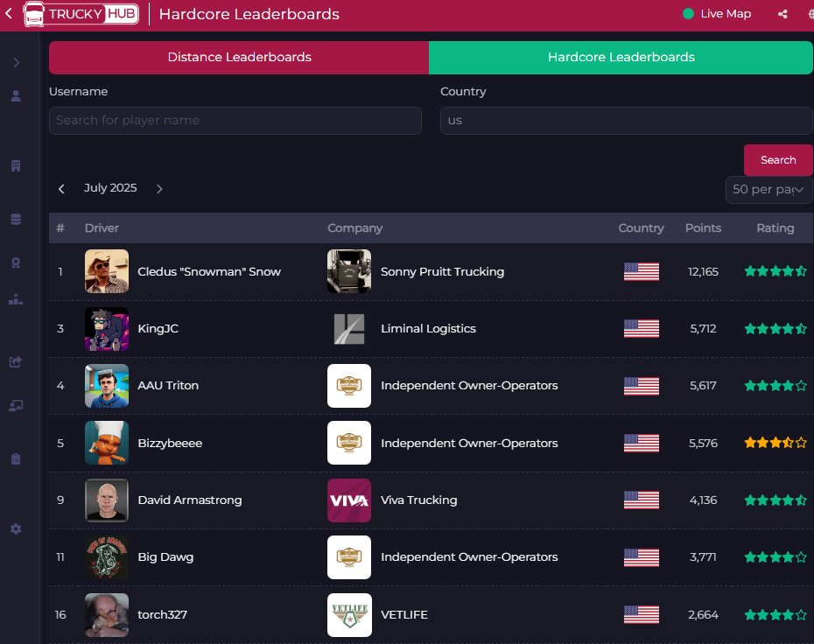Open driver David Armastrong profile
This screenshot has height=644, width=814.
(x=190, y=500)
